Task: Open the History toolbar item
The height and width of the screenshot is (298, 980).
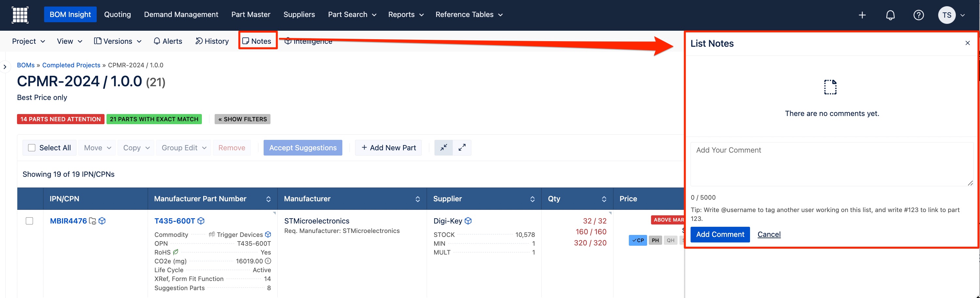Action: [212, 41]
